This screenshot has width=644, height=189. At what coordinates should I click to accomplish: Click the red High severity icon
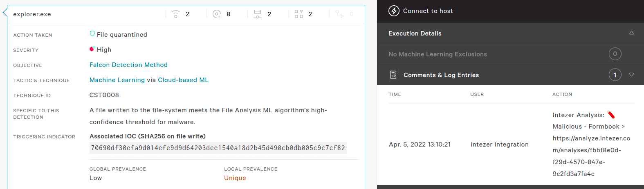(92, 49)
